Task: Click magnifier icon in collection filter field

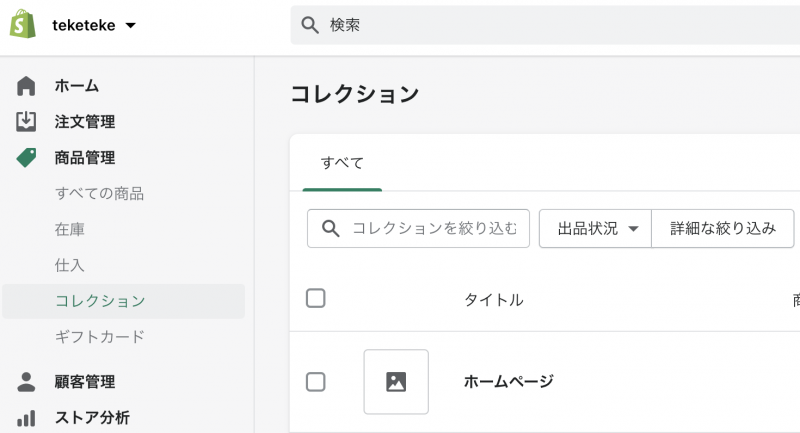Action: point(330,229)
